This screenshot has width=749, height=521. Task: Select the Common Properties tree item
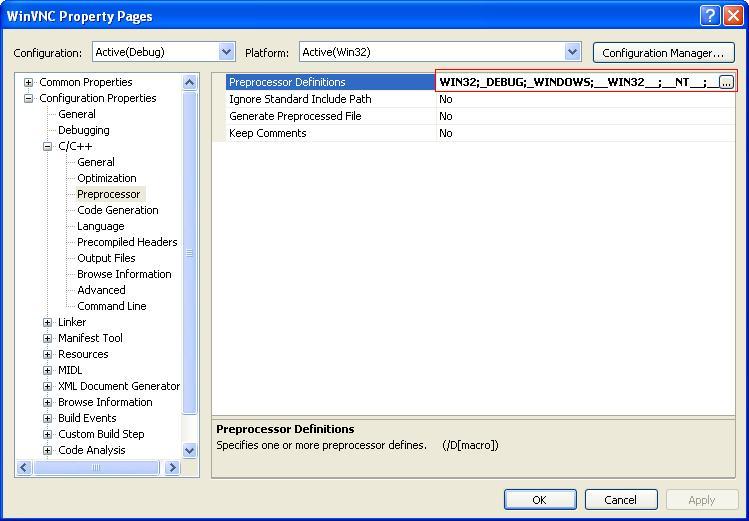(86, 82)
